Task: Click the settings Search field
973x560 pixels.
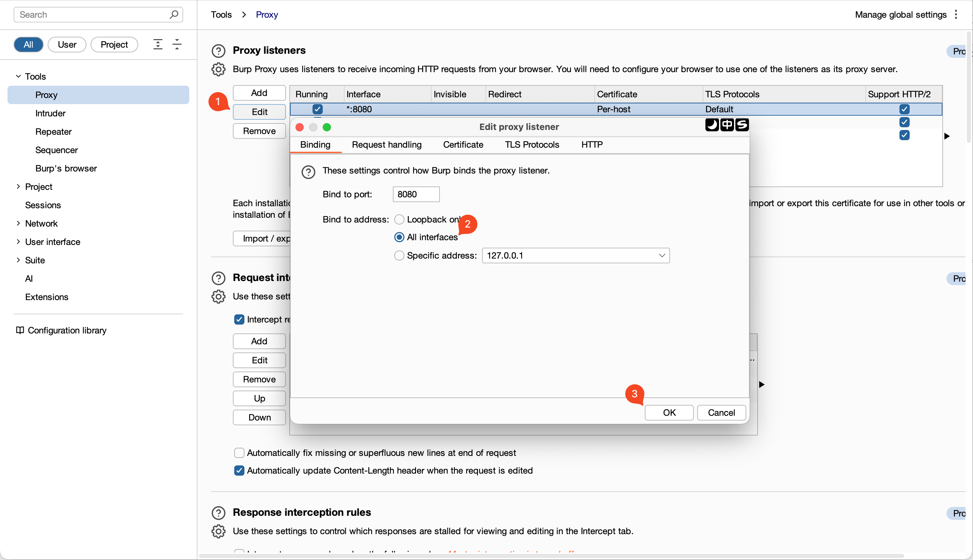Action: click(x=98, y=15)
